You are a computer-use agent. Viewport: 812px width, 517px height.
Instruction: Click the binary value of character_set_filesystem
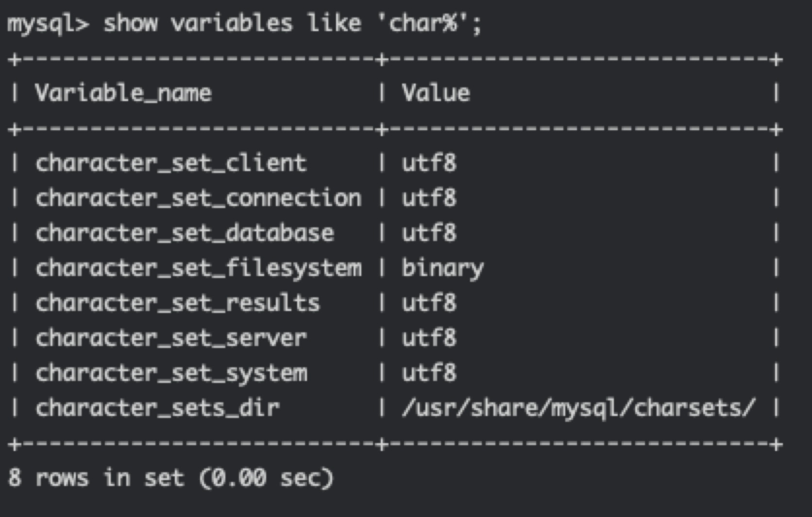coord(442,268)
